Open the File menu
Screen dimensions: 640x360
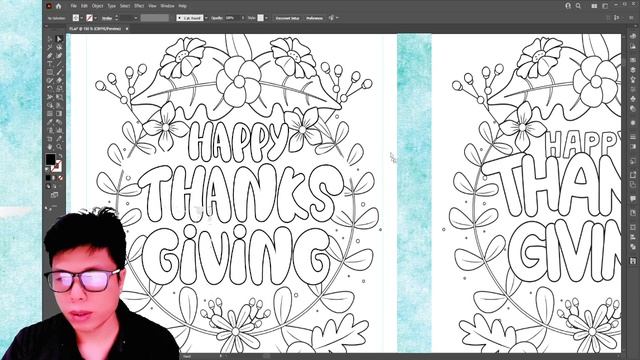point(73,6)
